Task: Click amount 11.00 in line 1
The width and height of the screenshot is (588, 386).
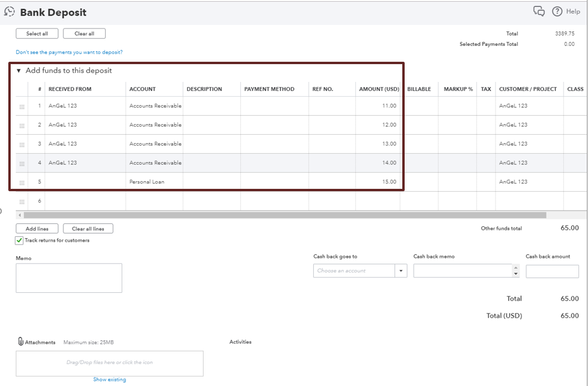Action: click(x=389, y=106)
